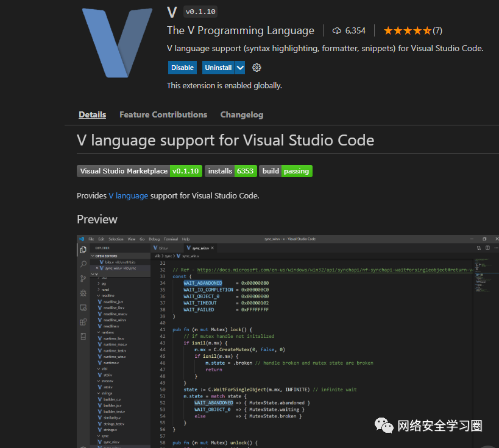Click the Search icon in the preview screenshot

(83, 264)
